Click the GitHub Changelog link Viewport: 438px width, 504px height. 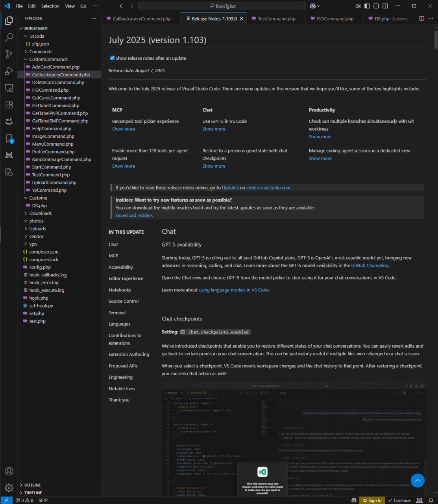click(x=370, y=265)
